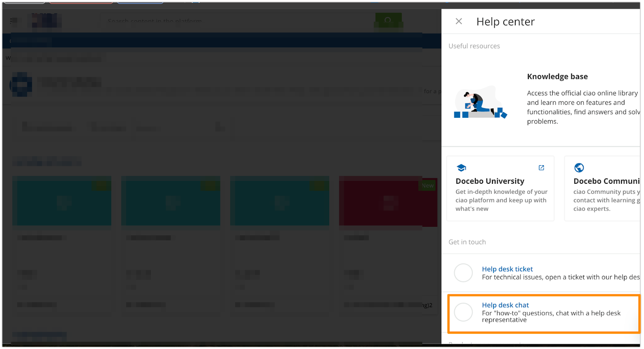Select the red course thumbnail marked New

(x=388, y=201)
